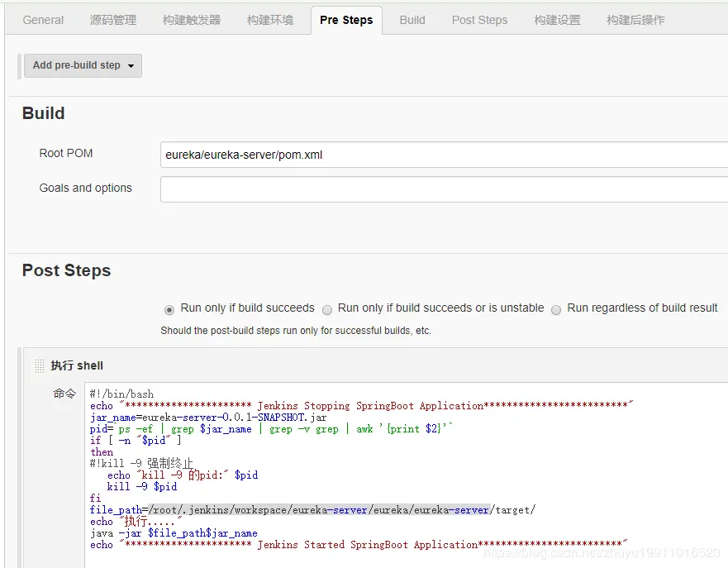
Task: Click the Jenkins Stopping SpringBoot echo line
Action: (362, 405)
